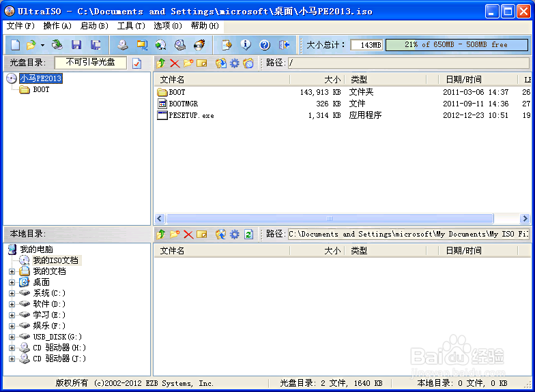This screenshot has height=392, width=535.
Task: Open help with the question mark icon
Action: click(265, 45)
